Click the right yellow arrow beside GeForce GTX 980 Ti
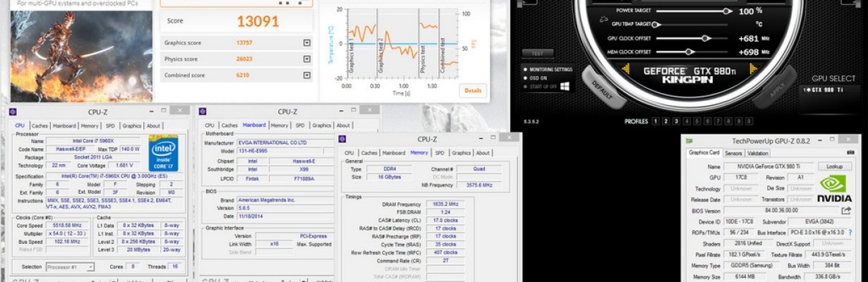This screenshot has height=282, width=868. click(753, 70)
